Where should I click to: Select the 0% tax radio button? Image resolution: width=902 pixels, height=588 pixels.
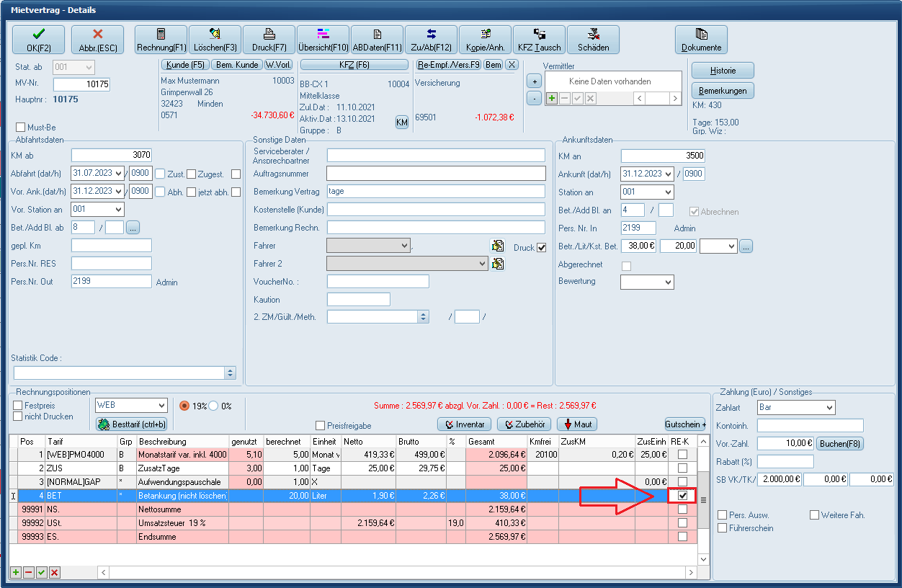coord(214,406)
